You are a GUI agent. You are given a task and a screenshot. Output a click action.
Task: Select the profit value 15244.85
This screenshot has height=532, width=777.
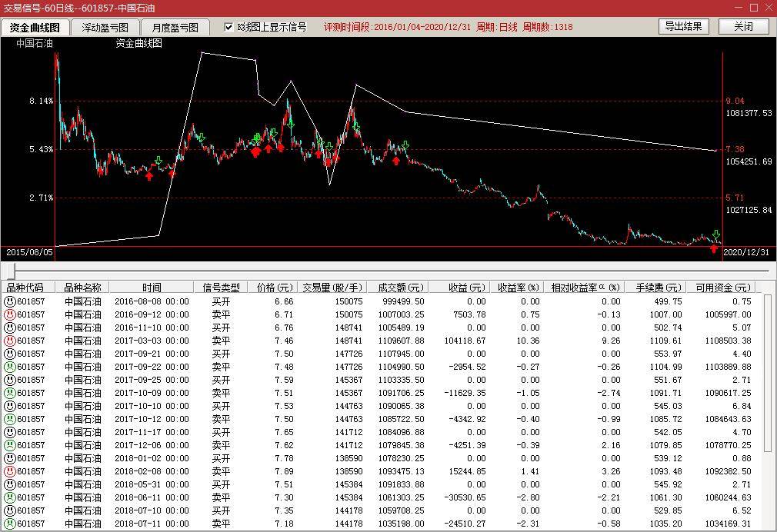[x=467, y=471]
